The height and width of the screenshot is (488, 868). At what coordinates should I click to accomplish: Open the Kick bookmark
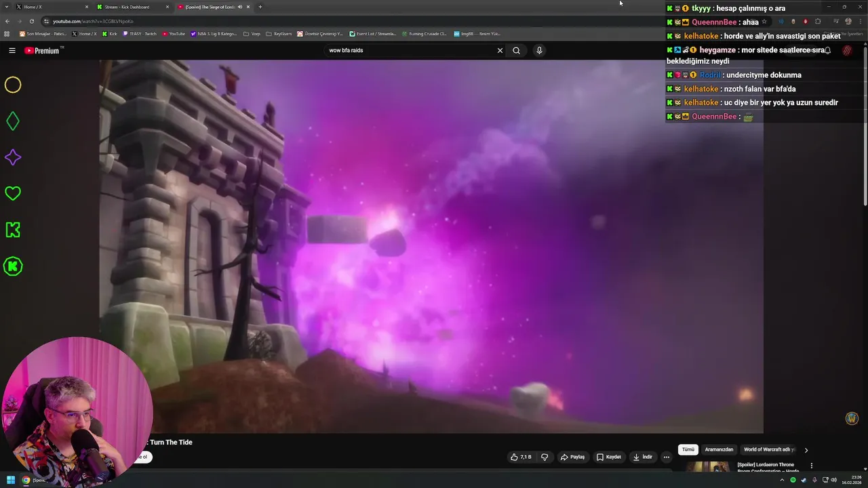(110, 33)
